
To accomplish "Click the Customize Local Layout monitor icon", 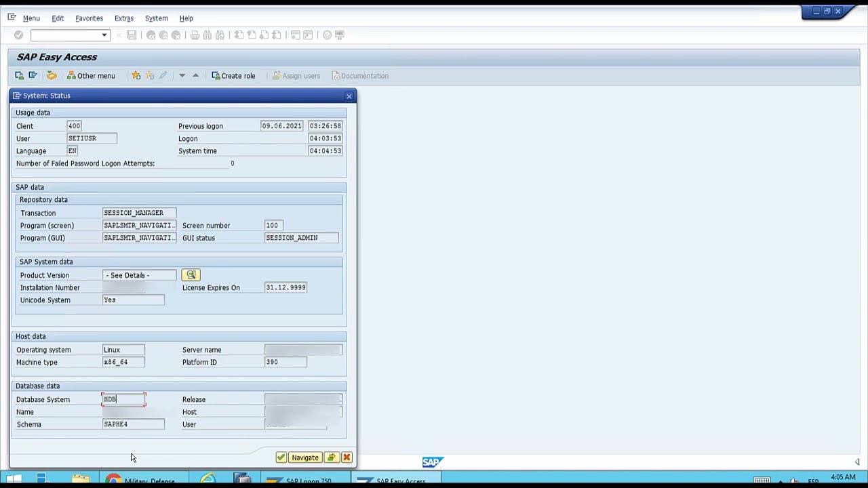I will pos(340,35).
